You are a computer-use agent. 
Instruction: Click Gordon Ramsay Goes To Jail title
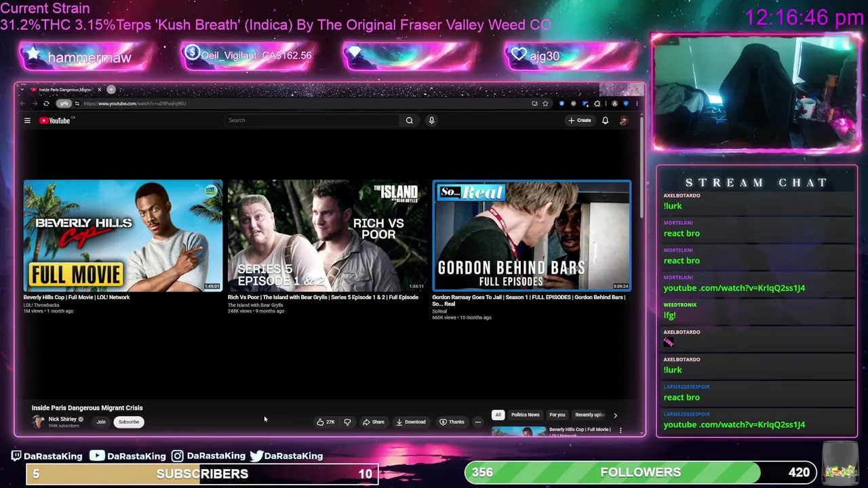pos(528,300)
